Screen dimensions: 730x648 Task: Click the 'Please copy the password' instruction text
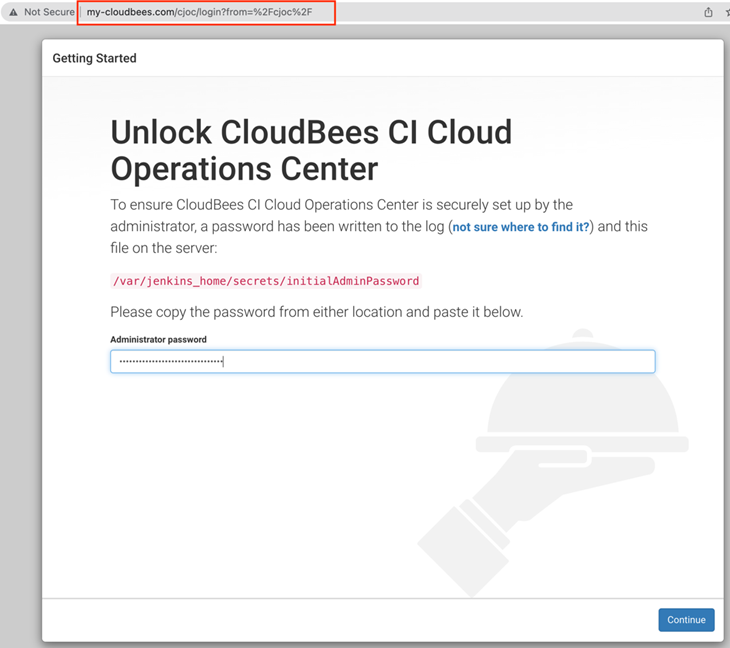pos(317,312)
